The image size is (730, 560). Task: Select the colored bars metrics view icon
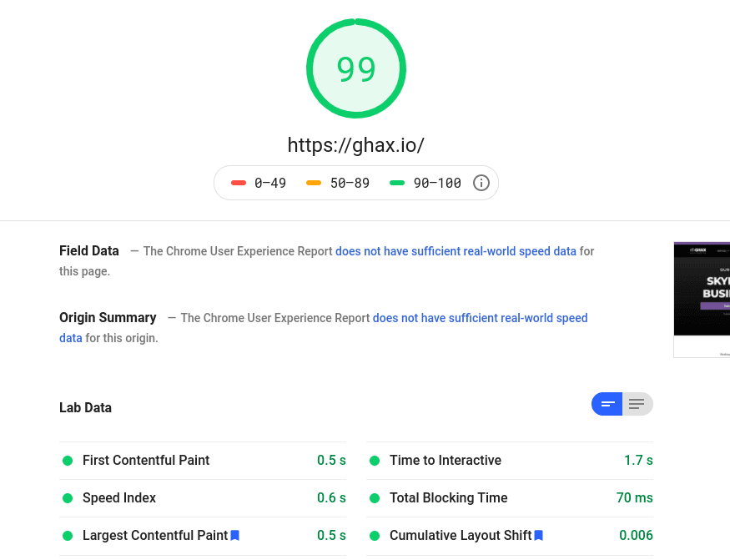pos(607,404)
